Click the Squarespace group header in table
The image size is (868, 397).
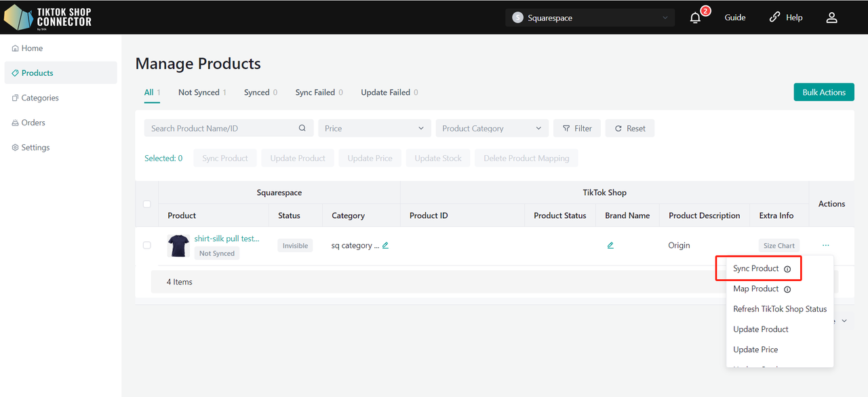pos(279,192)
